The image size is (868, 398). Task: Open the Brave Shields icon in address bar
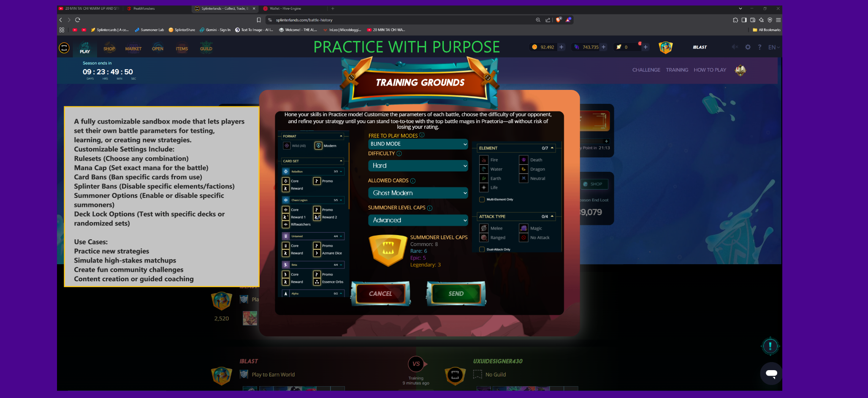(559, 20)
